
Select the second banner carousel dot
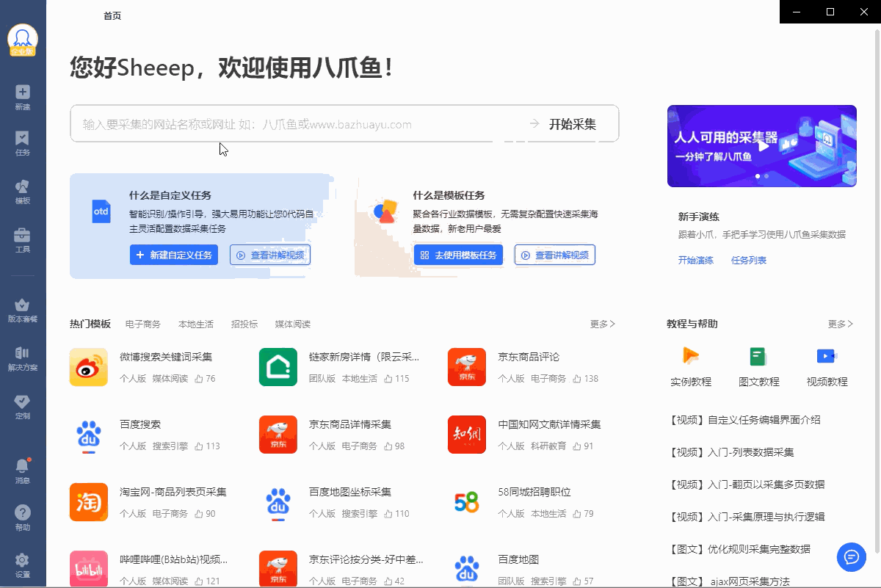[766, 176]
